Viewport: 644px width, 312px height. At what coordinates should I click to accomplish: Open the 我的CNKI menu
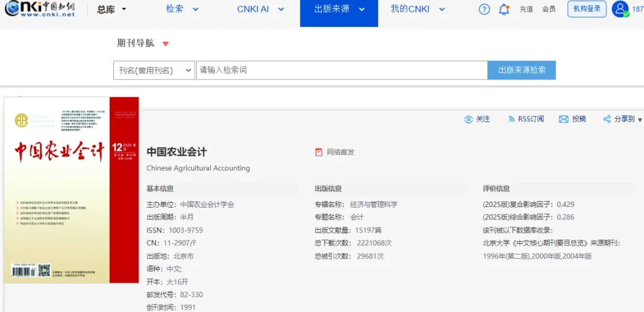pos(410,9)
